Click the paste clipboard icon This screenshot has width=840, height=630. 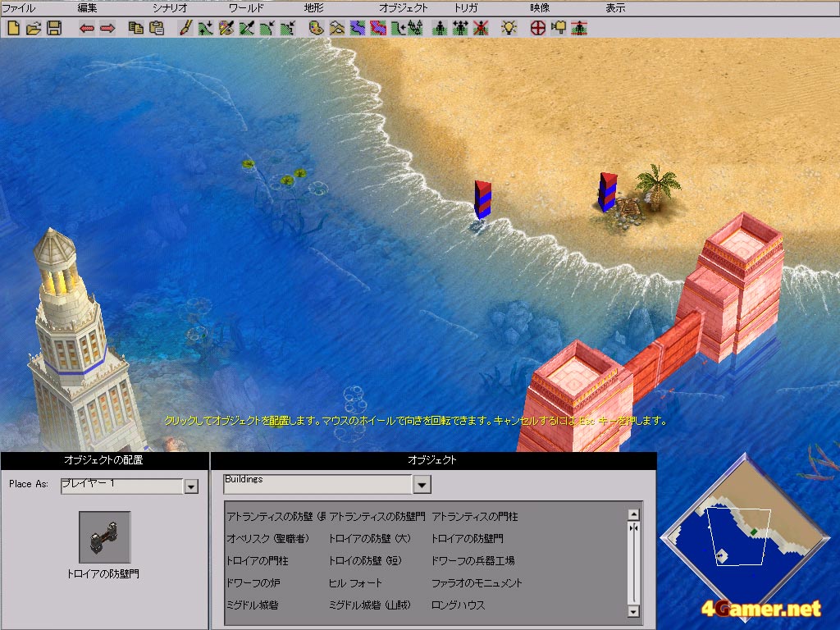(x=157, y=28)
